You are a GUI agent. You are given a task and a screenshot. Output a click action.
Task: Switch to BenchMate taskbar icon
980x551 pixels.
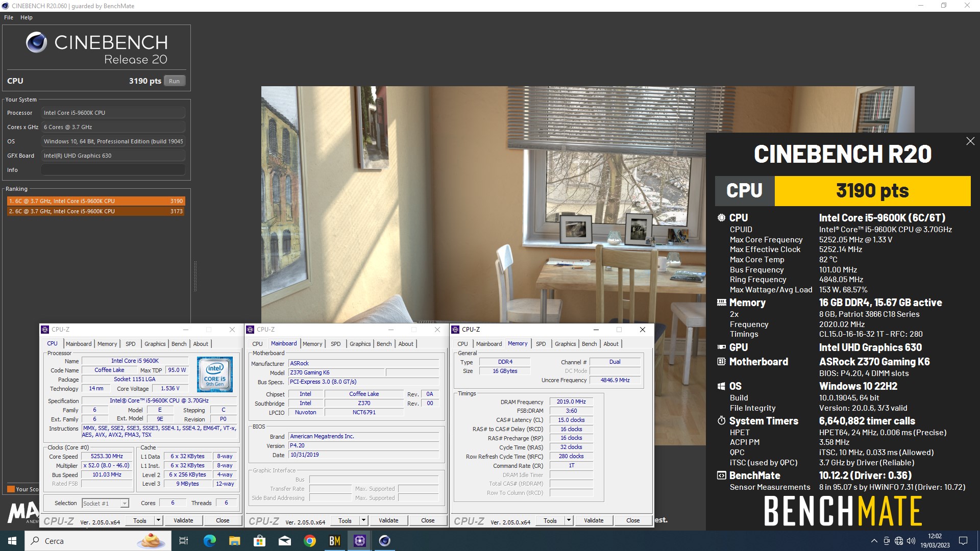pos(334,541)
